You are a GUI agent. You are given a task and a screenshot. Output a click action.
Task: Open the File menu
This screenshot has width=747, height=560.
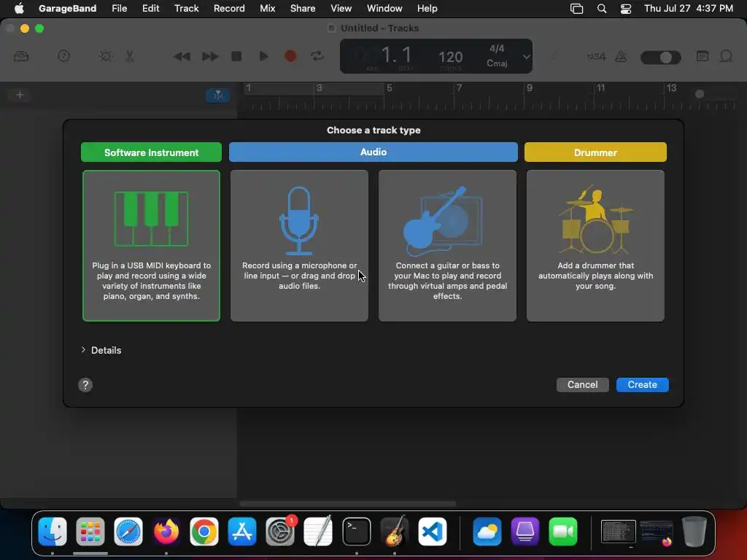tap(119, 8)
